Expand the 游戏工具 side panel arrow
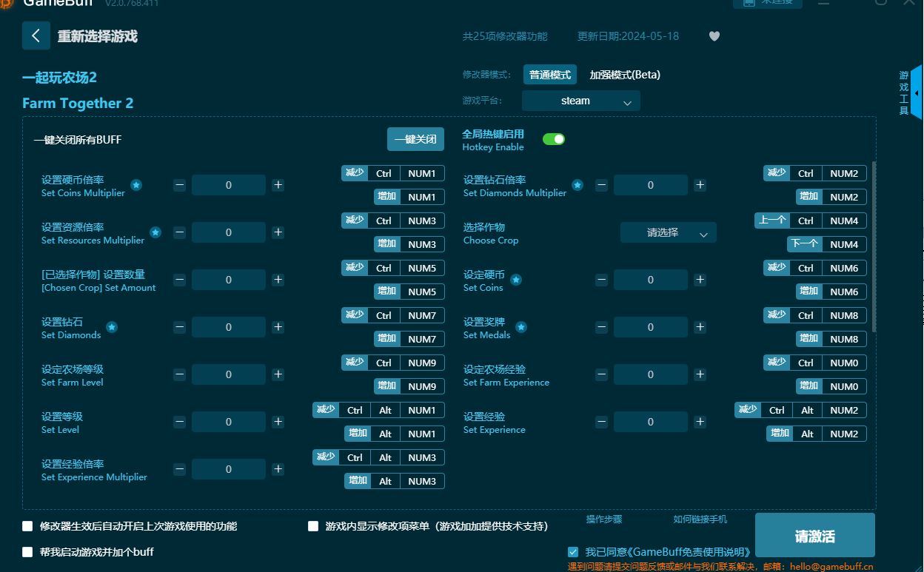This screenshot has width=924, height=572. click(x=917, y=92)
